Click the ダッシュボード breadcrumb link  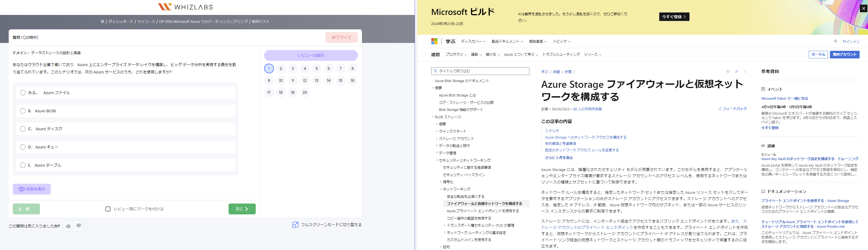(121, 21)
